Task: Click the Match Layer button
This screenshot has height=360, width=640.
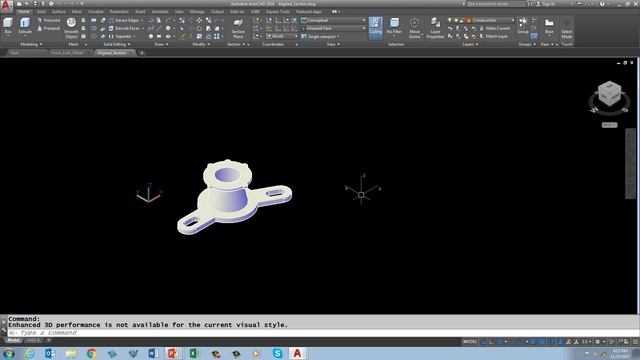Action: 493,36
